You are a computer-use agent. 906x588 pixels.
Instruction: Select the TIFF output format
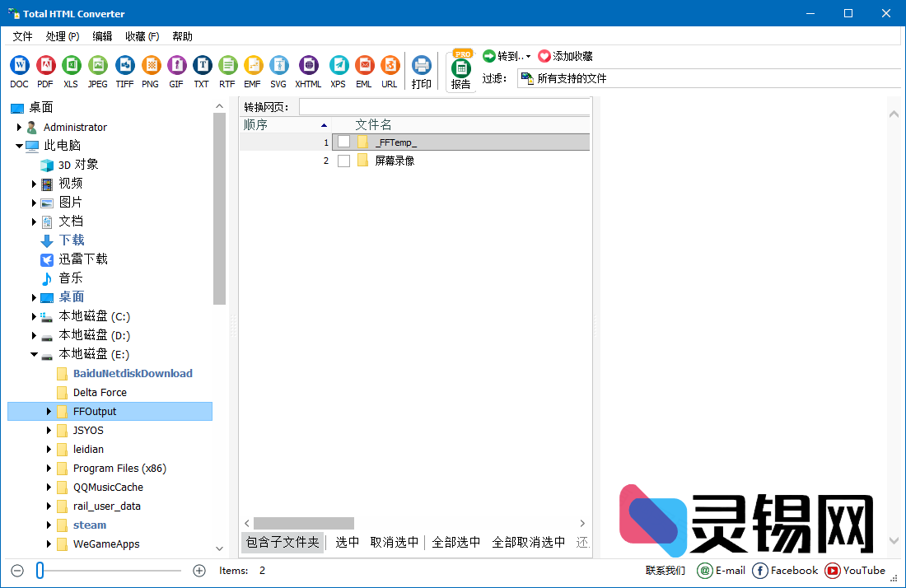pos(124,65)
